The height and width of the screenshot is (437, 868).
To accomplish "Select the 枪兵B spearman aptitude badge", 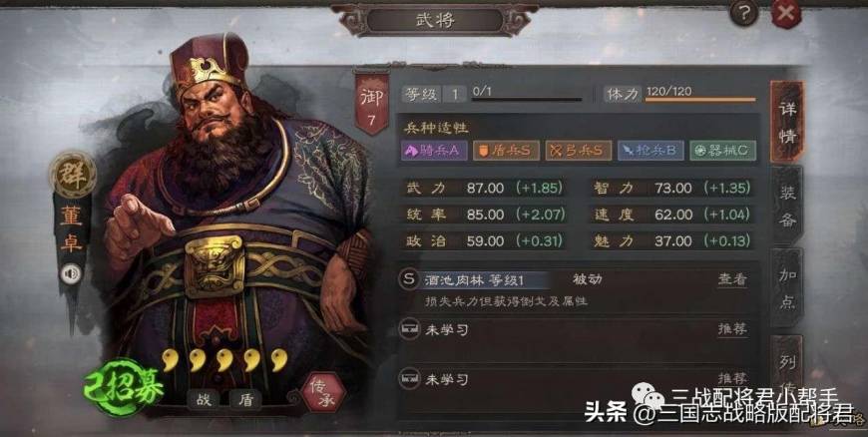I will [651, 150].
